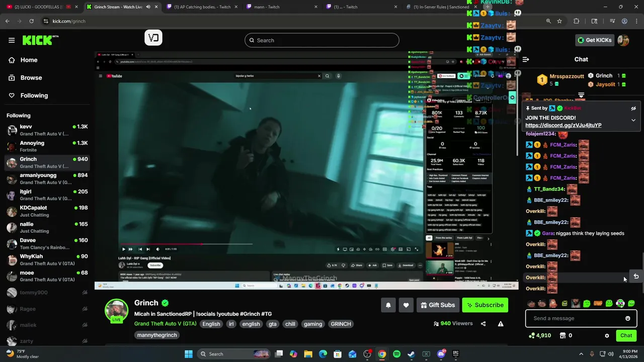Reload the page

31,21
